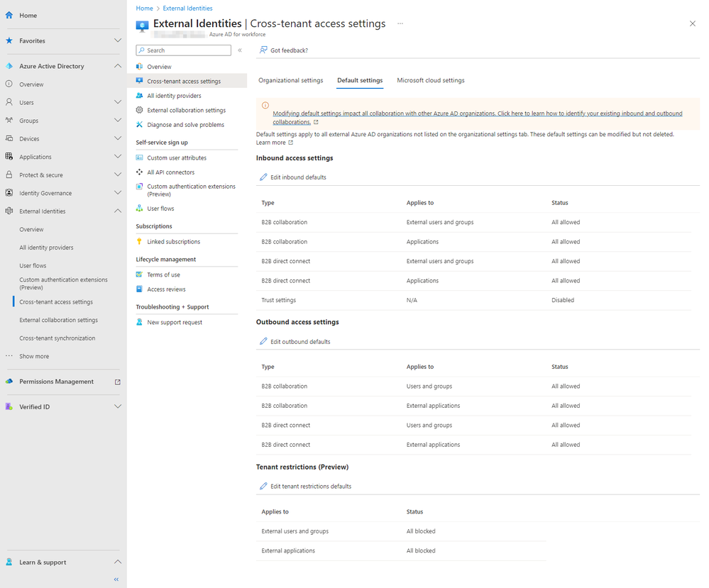Click the Permissions Management external link icon
This screenshot has height=588, width=709.
point(118,382)
